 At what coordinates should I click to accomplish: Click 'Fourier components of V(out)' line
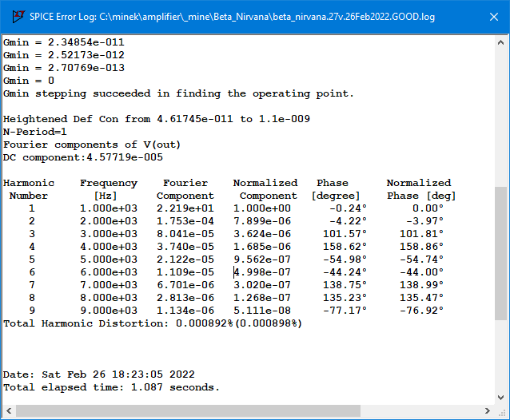(x=92, y=145)
